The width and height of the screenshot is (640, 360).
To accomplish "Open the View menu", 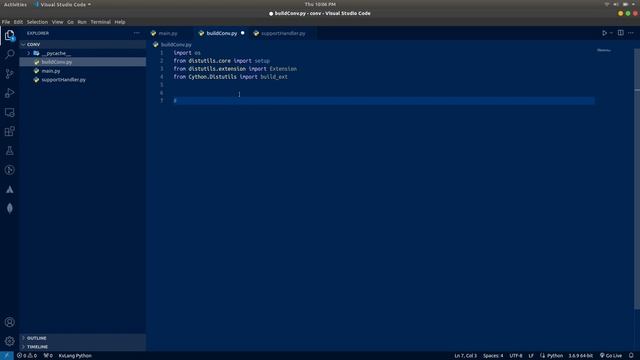I will coord(58,22).
